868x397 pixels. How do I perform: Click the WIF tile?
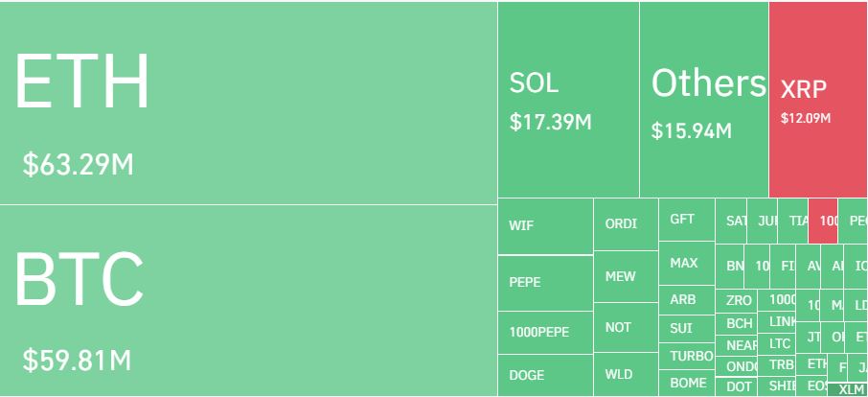click(545, 226)
